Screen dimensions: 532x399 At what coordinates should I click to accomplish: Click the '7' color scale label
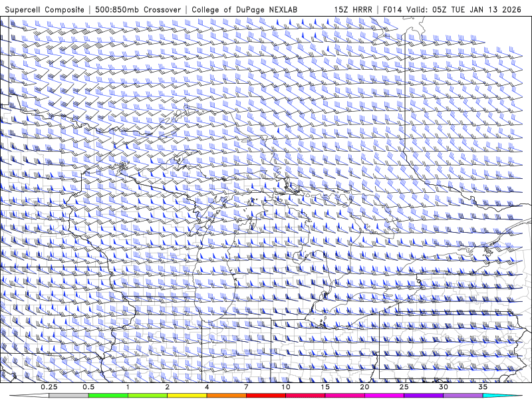tap(246, 387)
